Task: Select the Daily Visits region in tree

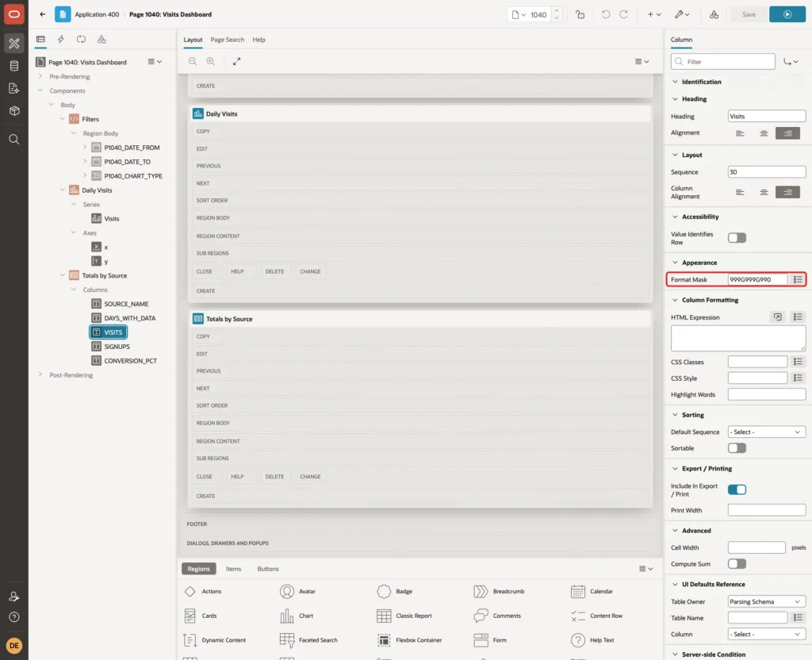Action: (97, 190)
